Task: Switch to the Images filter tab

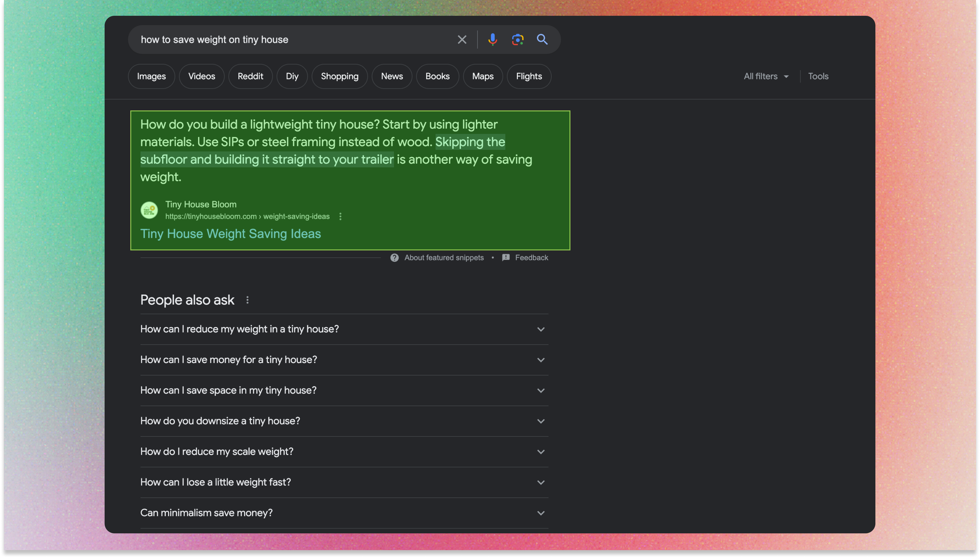Action: pyautogui.click(x=151, y=76)
